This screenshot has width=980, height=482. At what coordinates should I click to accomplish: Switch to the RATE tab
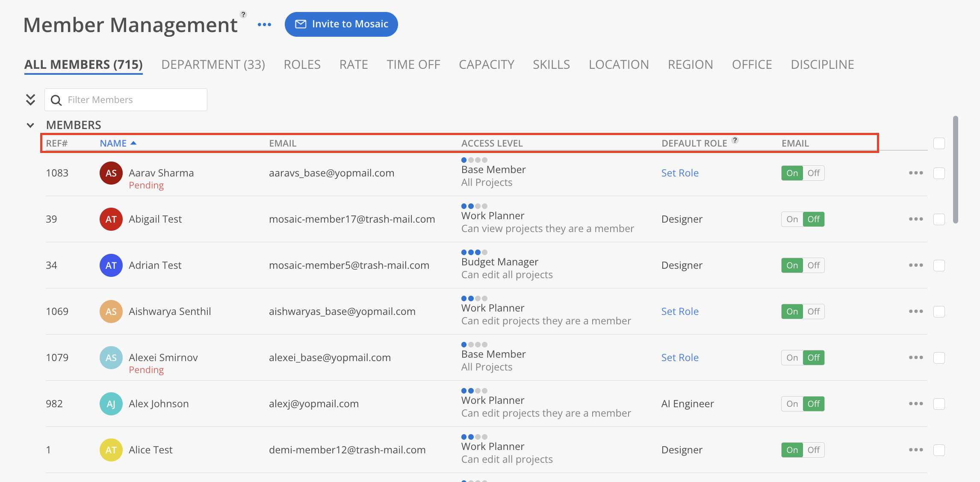pyautogui.click(x=354, y=65)
